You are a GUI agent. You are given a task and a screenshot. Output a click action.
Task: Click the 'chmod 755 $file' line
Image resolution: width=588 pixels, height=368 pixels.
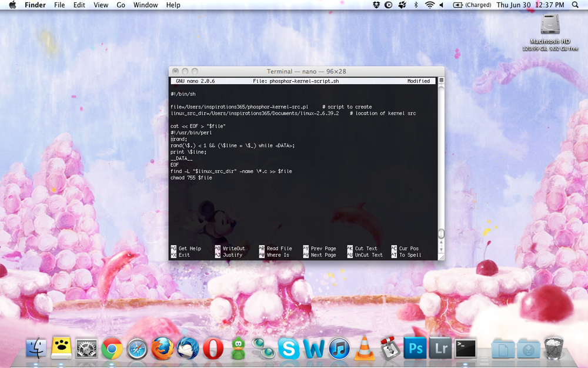pos(191,178)
